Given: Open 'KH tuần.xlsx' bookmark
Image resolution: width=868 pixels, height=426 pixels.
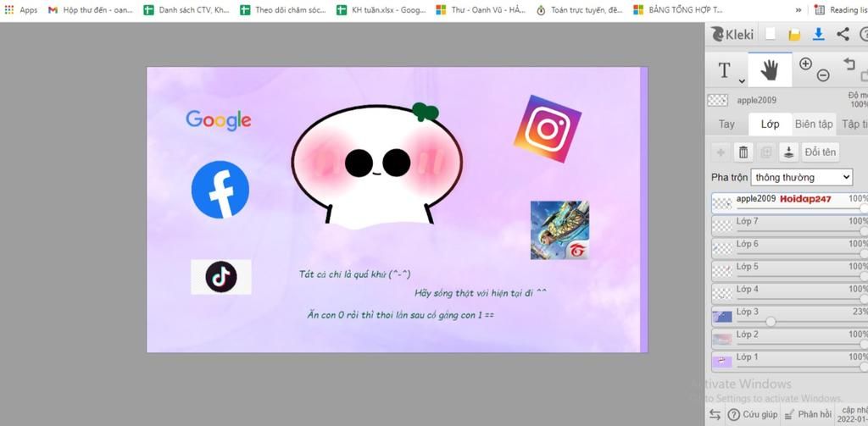Looking at the screenshot, I should pyautogui.click(x=381, y=10).
